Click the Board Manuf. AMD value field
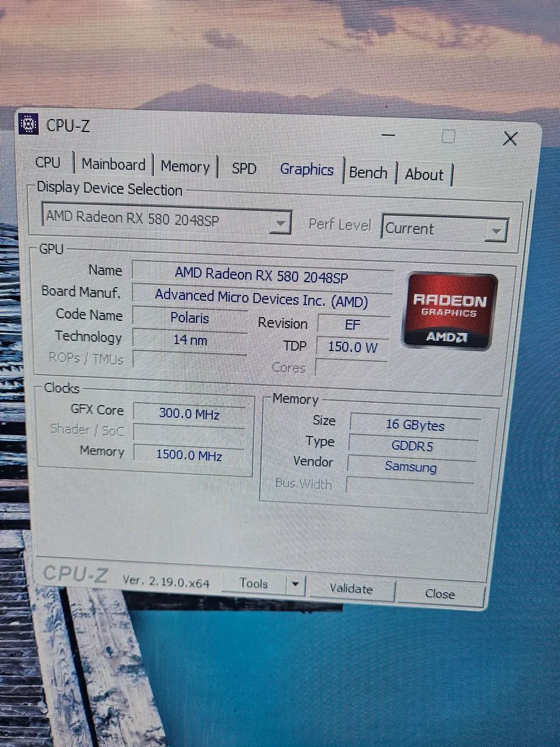The image size is (560, 747). (x=262, y=298)
